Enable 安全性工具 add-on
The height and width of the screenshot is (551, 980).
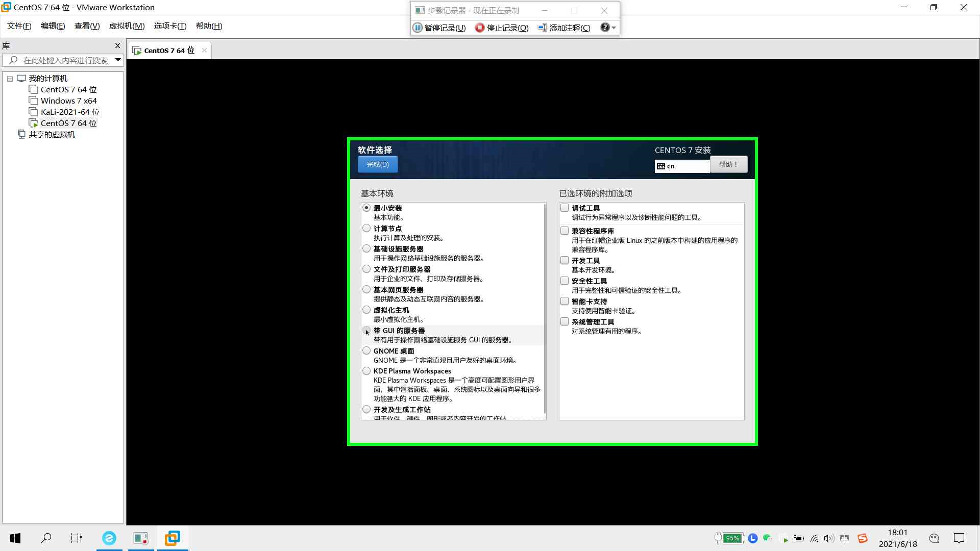[565, 281]
